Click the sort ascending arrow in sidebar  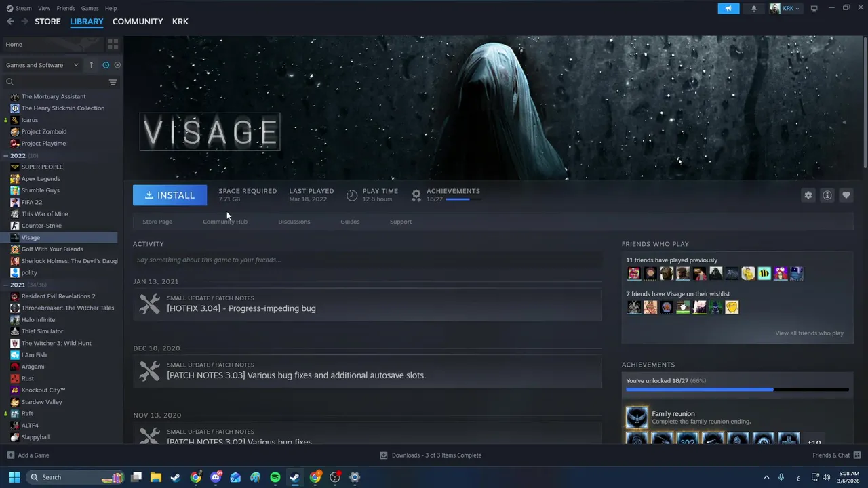pos(91,65)
